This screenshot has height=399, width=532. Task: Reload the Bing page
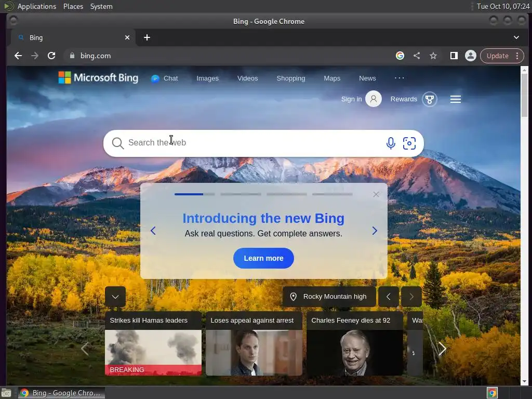(51, 56)
